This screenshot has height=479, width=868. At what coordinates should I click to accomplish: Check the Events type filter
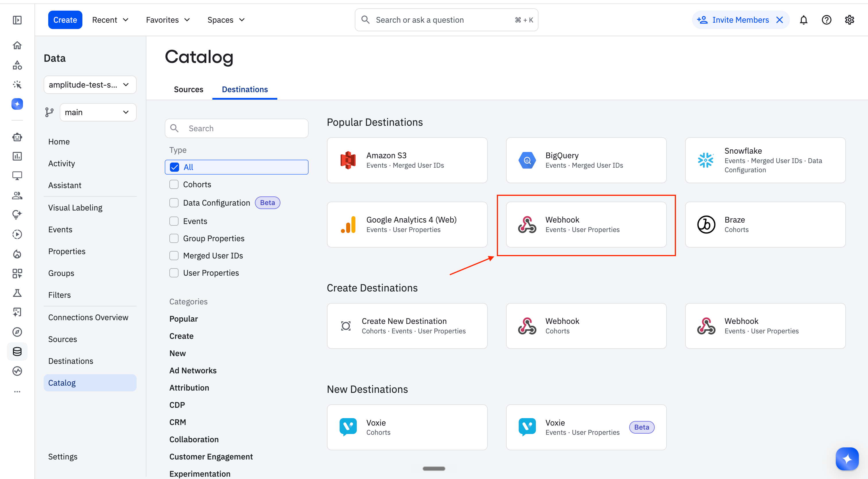click(174, 221)
